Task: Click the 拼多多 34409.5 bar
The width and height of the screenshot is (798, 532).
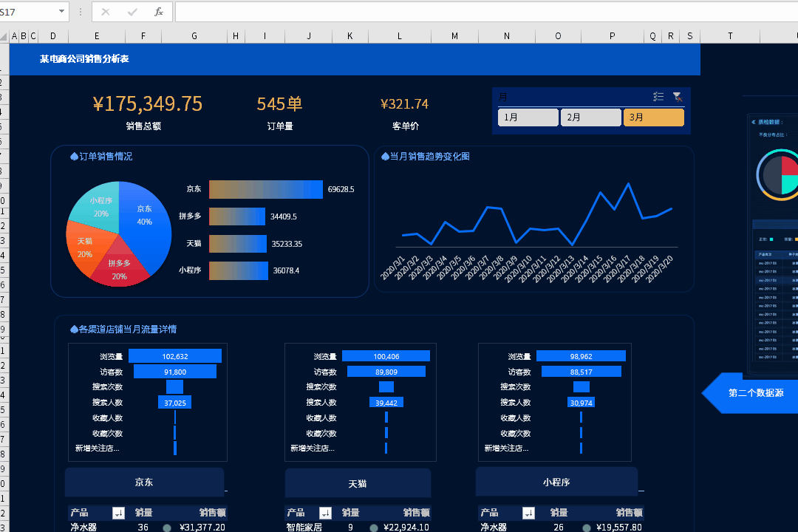Action: pyautogui.click(x=237, y=216)
